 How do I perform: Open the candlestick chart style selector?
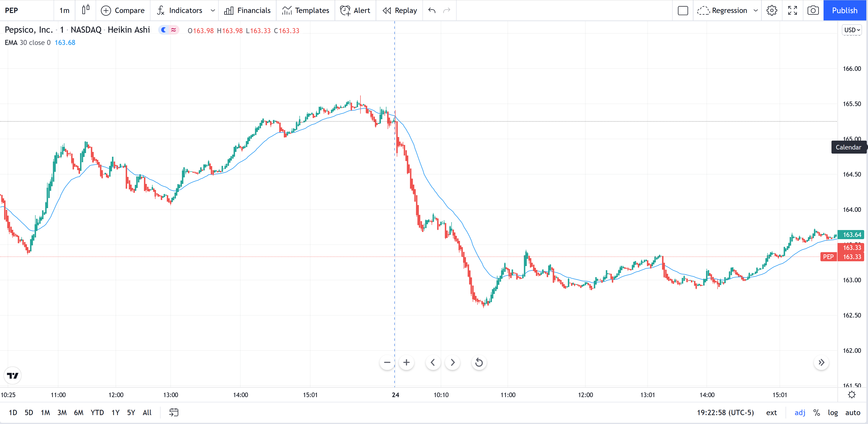point(86,10)
